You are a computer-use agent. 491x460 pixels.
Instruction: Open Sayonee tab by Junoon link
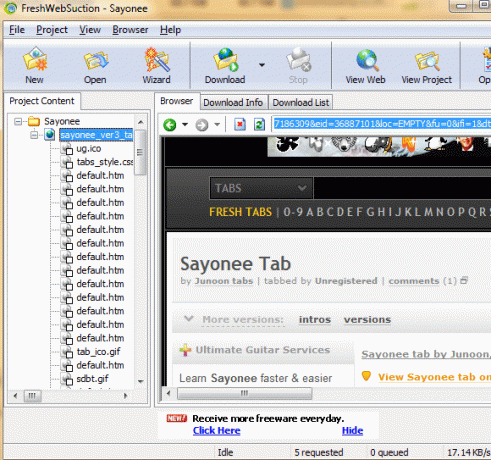pos(426,354)
